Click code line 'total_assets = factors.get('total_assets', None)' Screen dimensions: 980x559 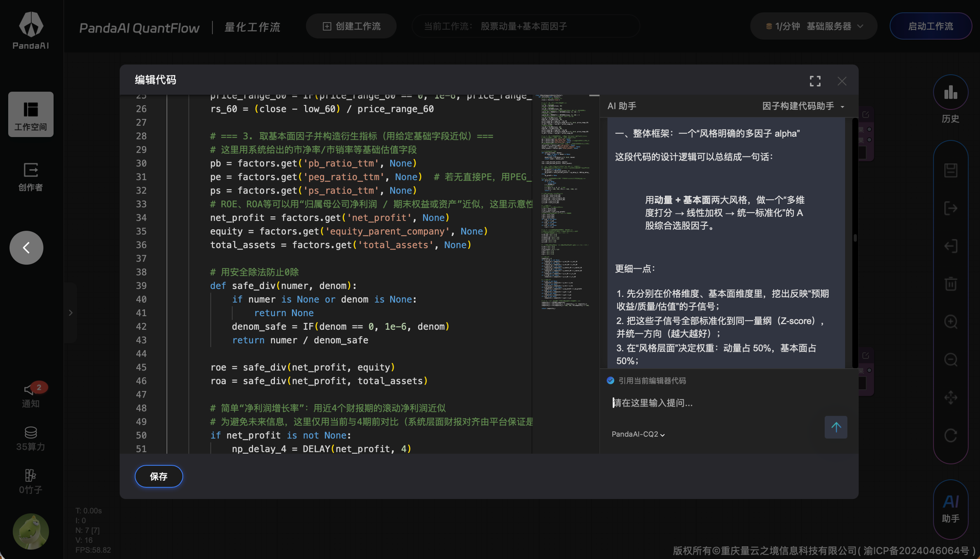tap(341, 245)
